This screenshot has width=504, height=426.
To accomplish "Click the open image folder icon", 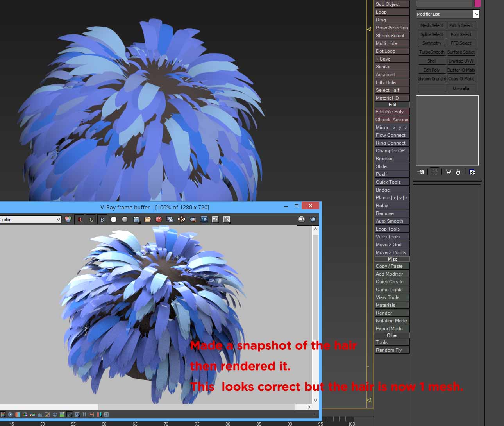I will click(x=147, y=219).
